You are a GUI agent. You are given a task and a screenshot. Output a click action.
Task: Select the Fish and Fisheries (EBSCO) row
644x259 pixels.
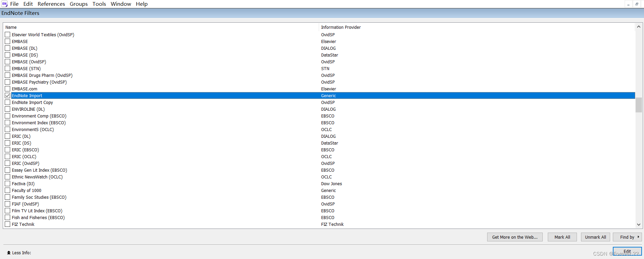tap(320, 217)
